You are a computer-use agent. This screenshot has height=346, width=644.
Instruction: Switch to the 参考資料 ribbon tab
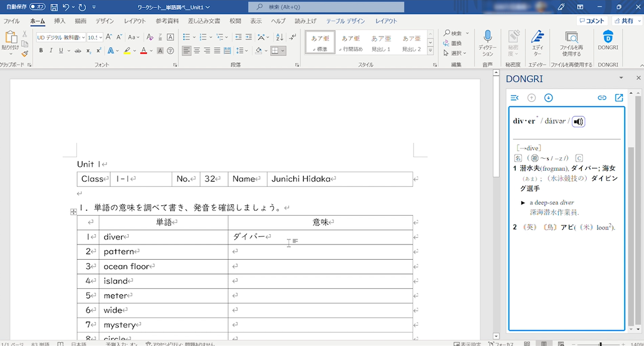(x=167, y=21)
